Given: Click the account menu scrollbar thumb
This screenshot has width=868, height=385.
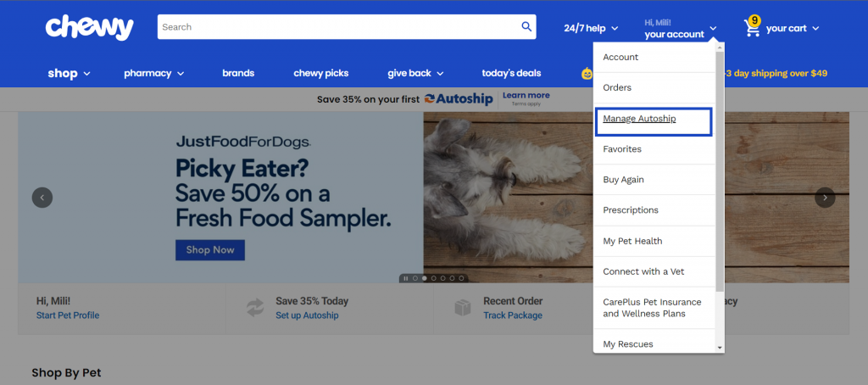Looking at the screenshot, I should pos(720,172).
